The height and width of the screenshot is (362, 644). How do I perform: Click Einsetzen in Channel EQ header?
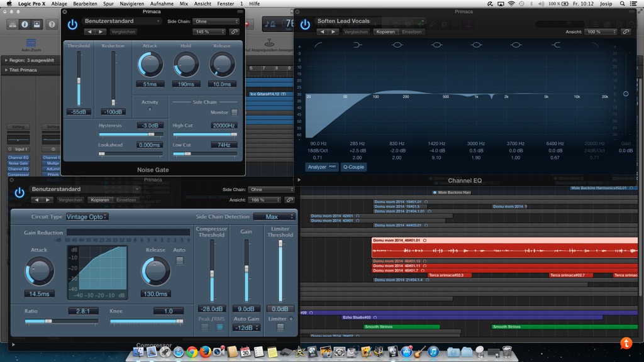pyautogui.click(x=411, y=31)
